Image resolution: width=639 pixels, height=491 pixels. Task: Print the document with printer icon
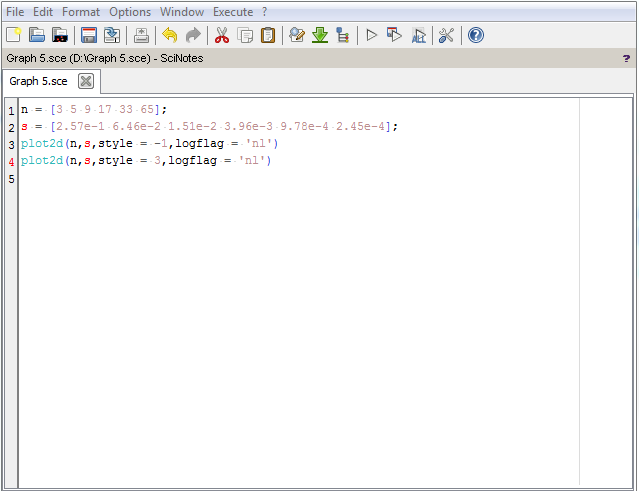click(141, 35)
